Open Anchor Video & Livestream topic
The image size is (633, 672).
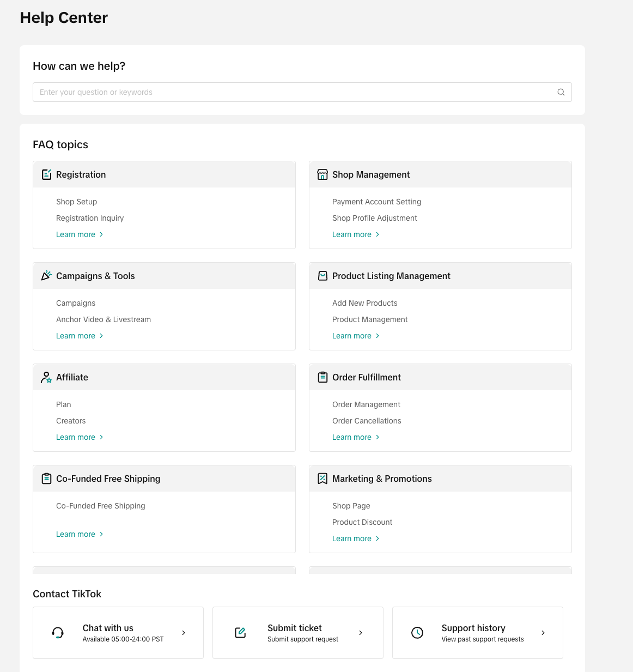click(104, 319)
